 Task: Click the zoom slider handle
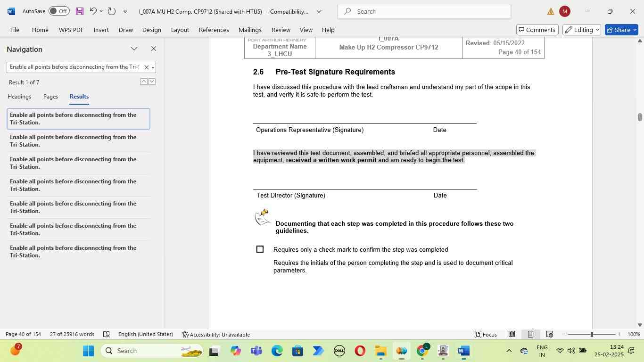point(591,334)
